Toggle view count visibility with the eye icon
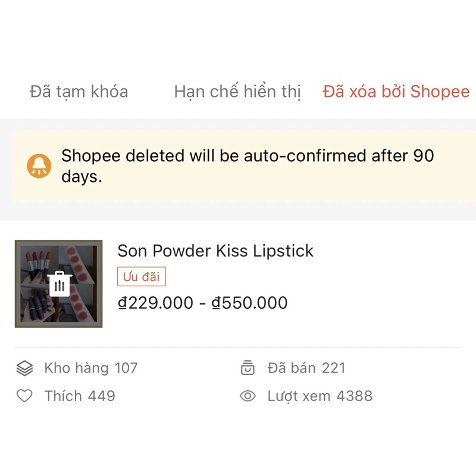476x476 pixels. 249,395
